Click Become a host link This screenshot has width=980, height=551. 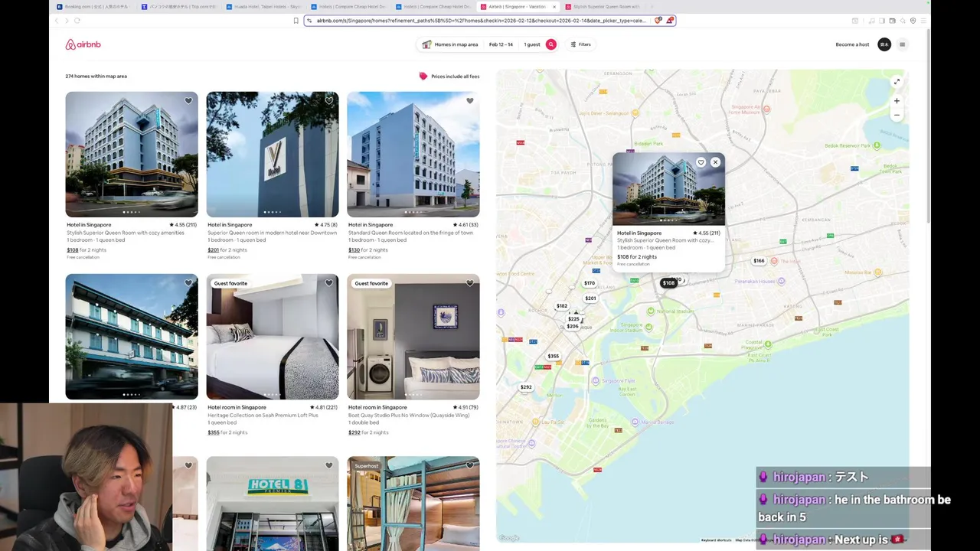point(852,44)
